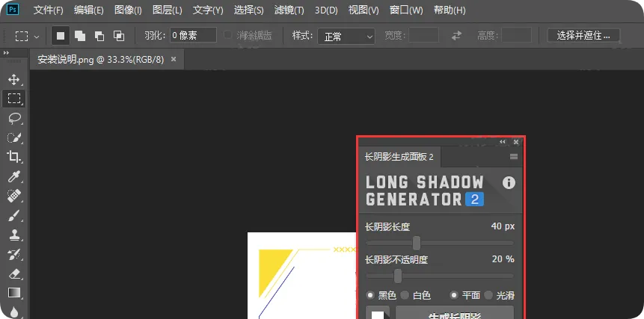Choose New selection mode icon
The width and height of the screenshot is (644, 319).
tap(61, 36)
